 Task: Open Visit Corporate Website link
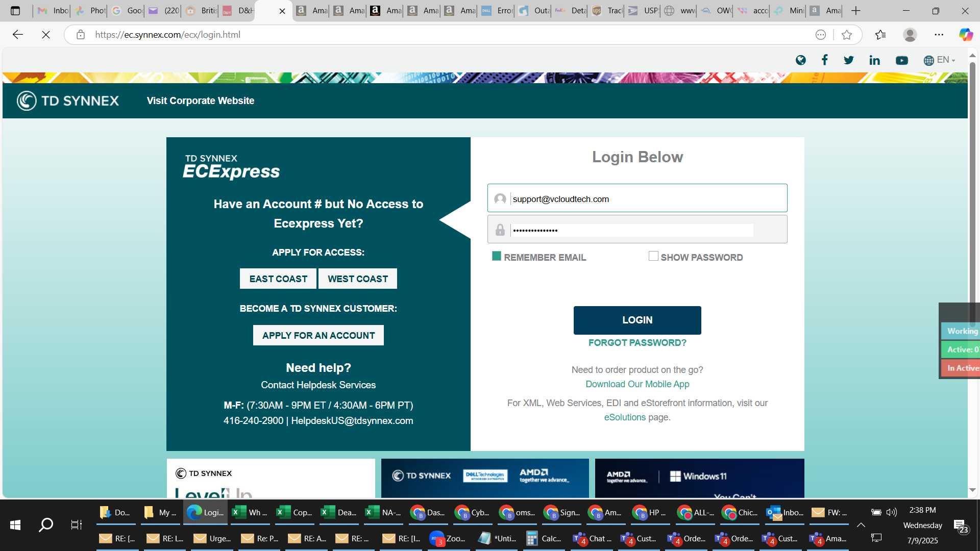(x=201, y=101)
